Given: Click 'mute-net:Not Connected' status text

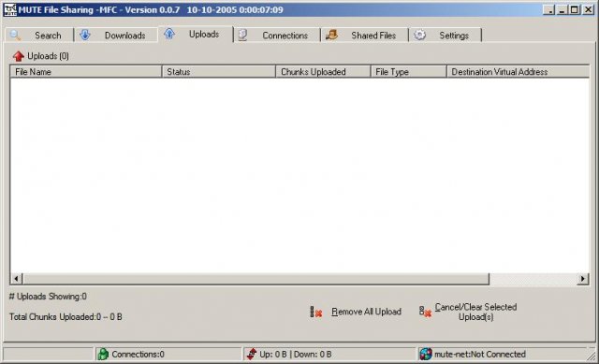Looking at the screenshot, I should coord(480,354).
